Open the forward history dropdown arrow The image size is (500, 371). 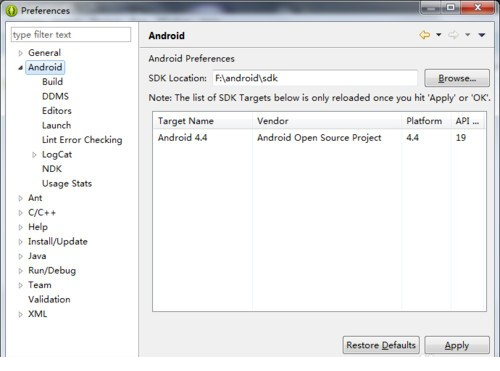tap(468, 35)
